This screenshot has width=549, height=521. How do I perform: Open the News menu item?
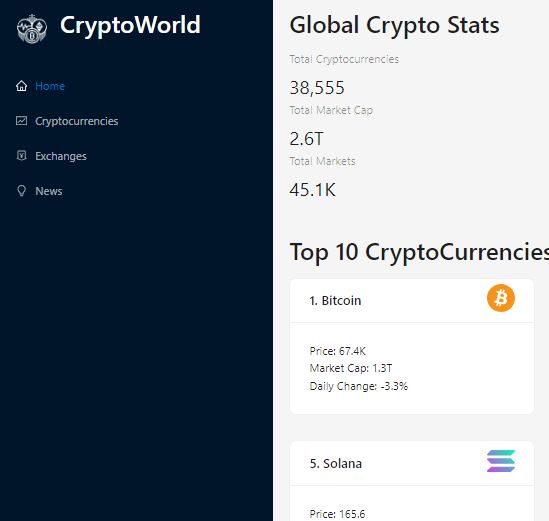click(49, 191)
